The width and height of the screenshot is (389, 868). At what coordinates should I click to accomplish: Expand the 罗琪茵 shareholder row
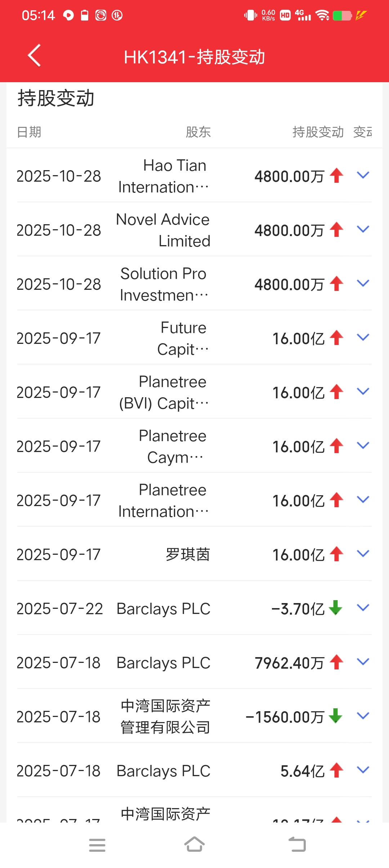point(363,554)
